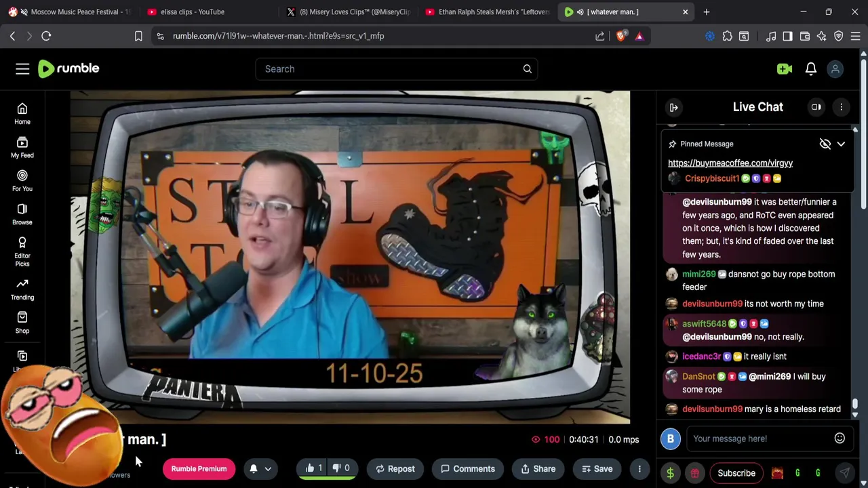868x488 pixels.
Task: Open a new browser tab
Action: point(706,12)
